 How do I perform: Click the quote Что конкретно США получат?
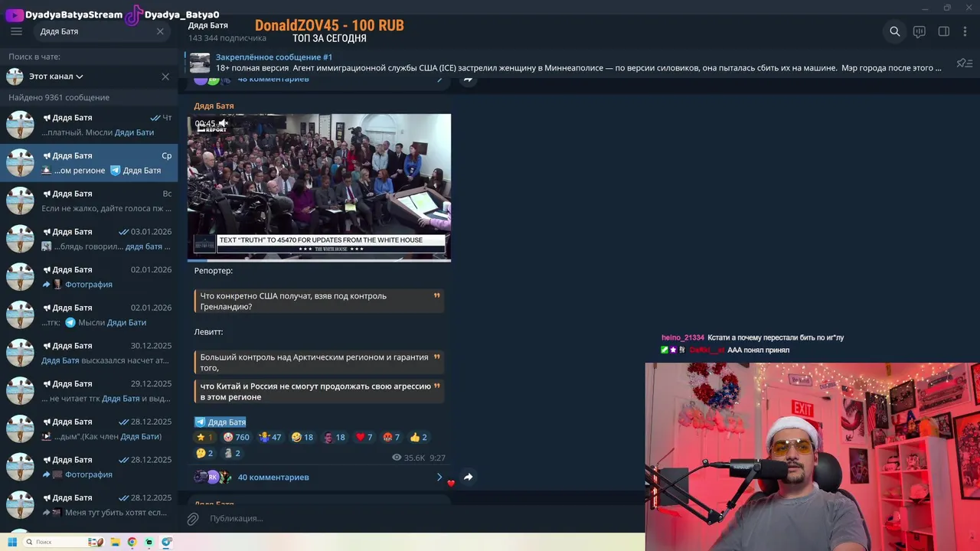point(318,301)
